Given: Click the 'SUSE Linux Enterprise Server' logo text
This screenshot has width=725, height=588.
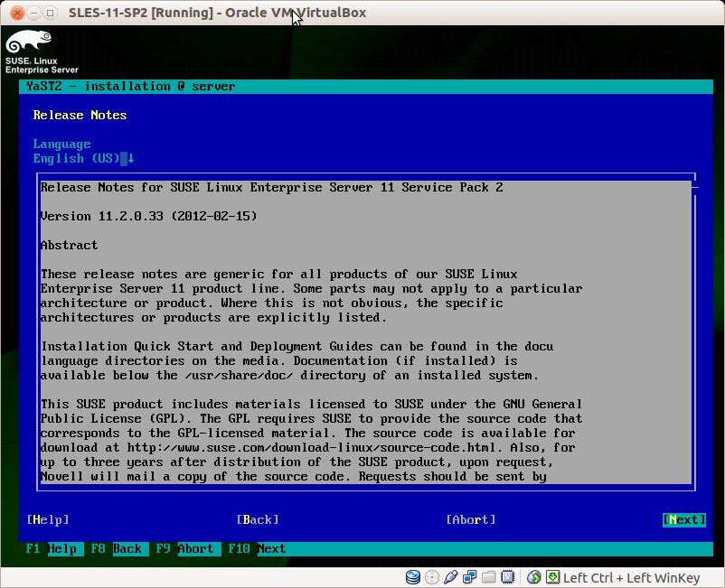Looking at the screenshot, I should [42, 65].
